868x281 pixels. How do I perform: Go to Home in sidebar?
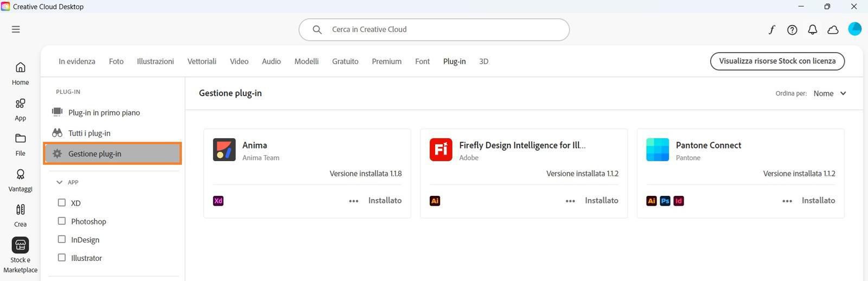pos(20,73)
